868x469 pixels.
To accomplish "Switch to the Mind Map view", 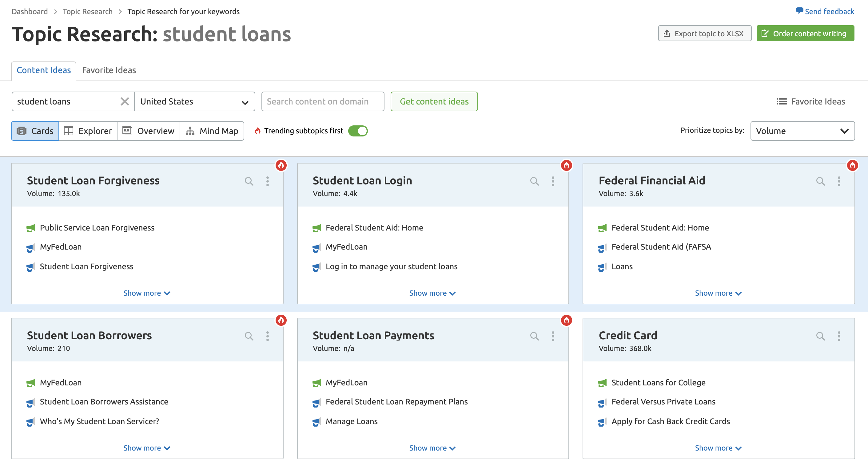I will point(212,131).
